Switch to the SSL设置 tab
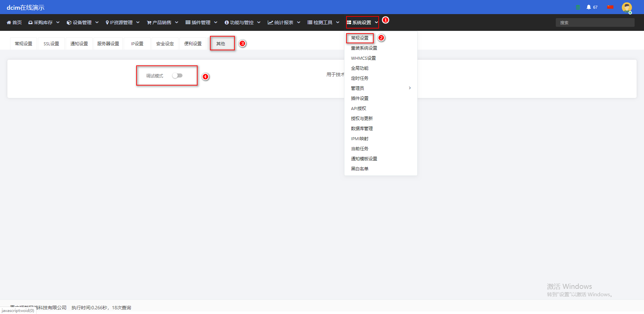This screenshot has width=644, height=314. pos(51,44)
